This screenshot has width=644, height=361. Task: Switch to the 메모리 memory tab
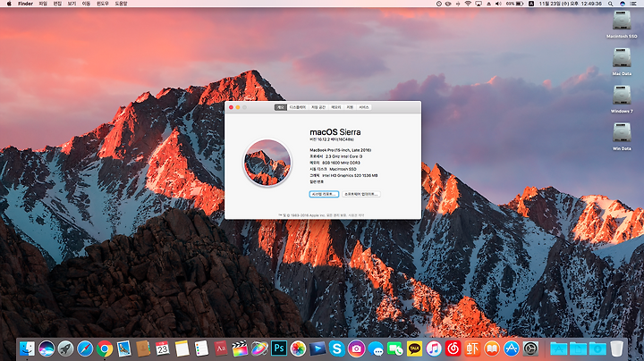[336, 107]
